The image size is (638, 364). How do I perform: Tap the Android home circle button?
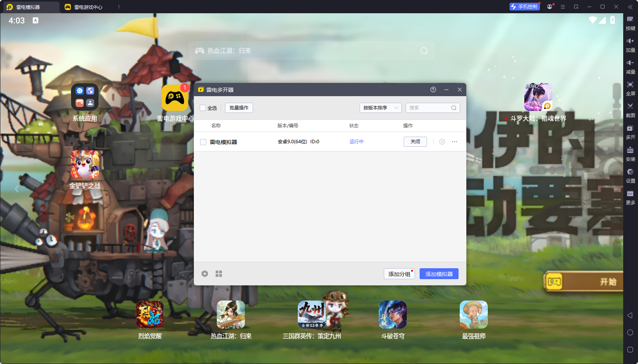point(630,332)
